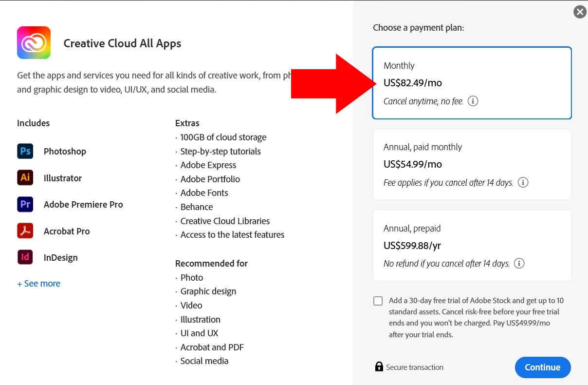This screenshot has height=385, width=588.
Task: Click the Creative Cloud logo icon
Action: [34, 43]
